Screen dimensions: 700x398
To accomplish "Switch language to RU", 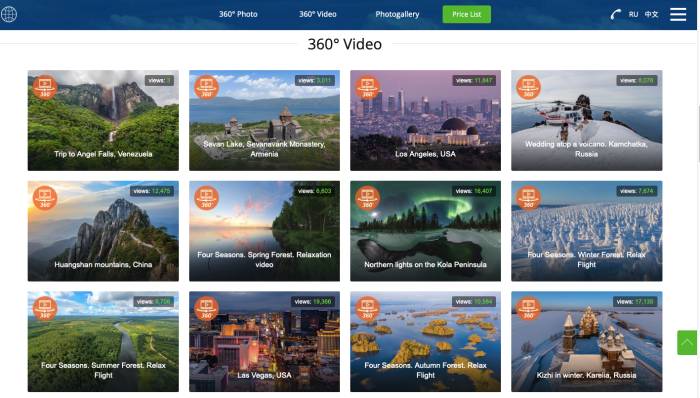I will (x=633, y=14).
